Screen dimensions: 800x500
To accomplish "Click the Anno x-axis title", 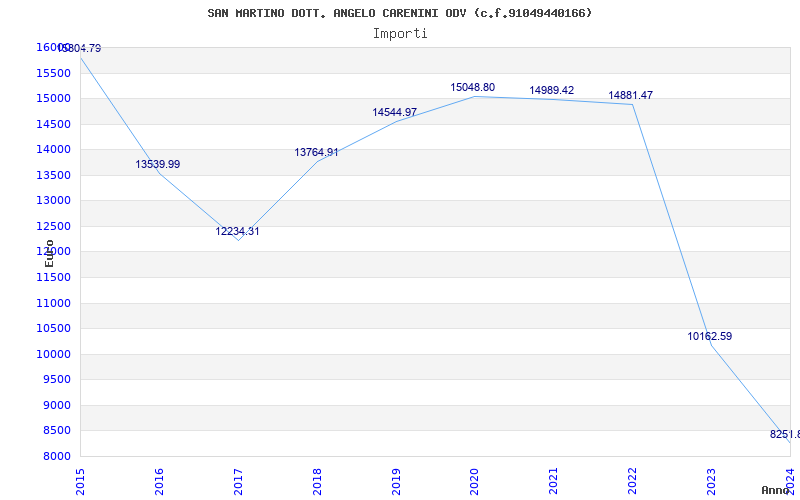I will [775, 490].
